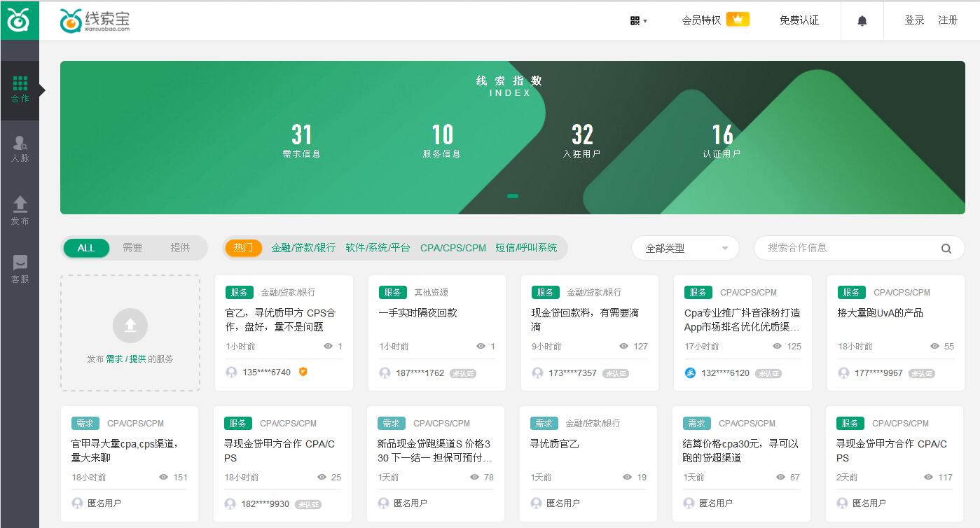The image size is (980, 528).
Task: Click the 免费认证 link
Action: tap(798, 20)
